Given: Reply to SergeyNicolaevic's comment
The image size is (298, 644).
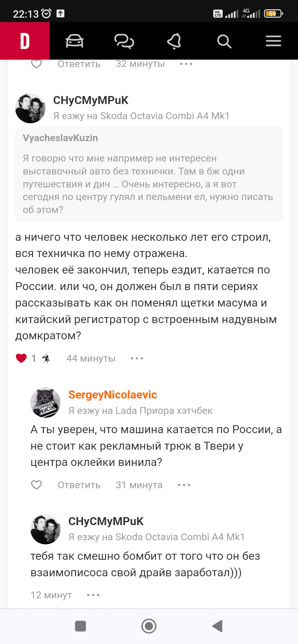Looking at the screenshot, I should (79, 485).
